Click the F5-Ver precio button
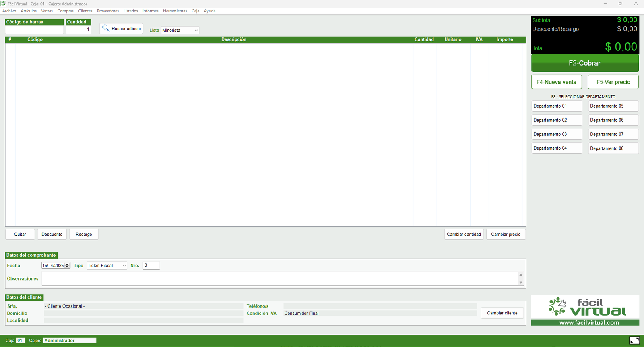This screenshot has height=347, width=644. click(613, 82)
